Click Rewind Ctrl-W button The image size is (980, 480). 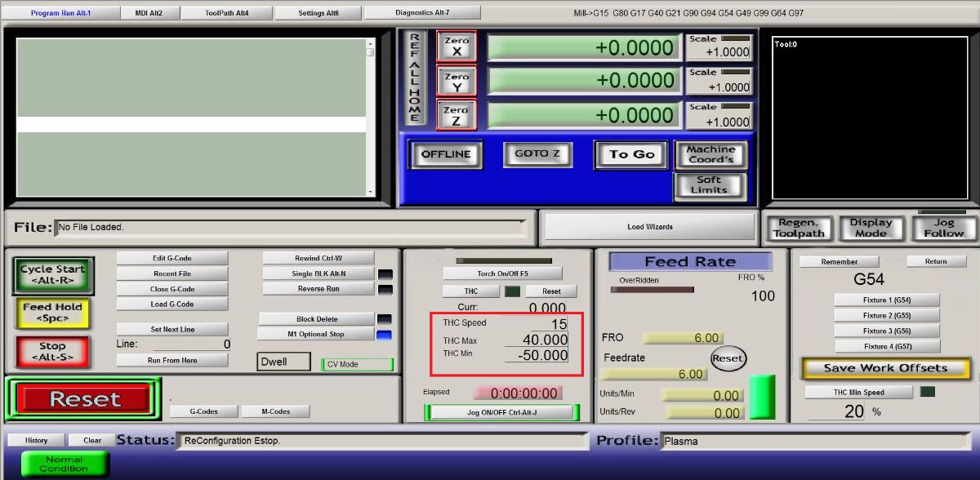(318, 258)
